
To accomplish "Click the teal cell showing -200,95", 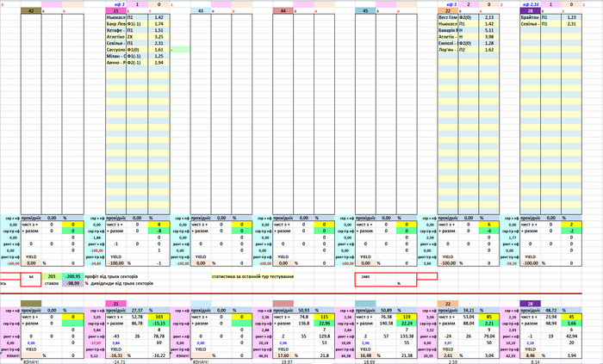I will click(x=73, y=276).
